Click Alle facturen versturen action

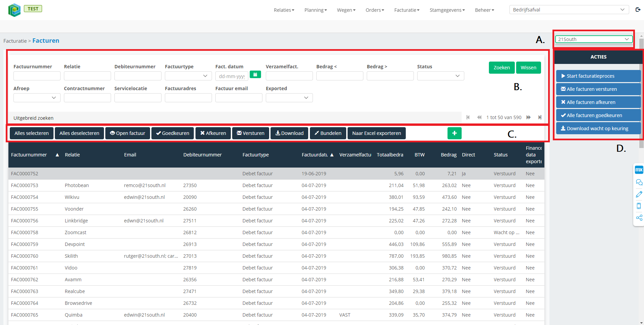598,89
